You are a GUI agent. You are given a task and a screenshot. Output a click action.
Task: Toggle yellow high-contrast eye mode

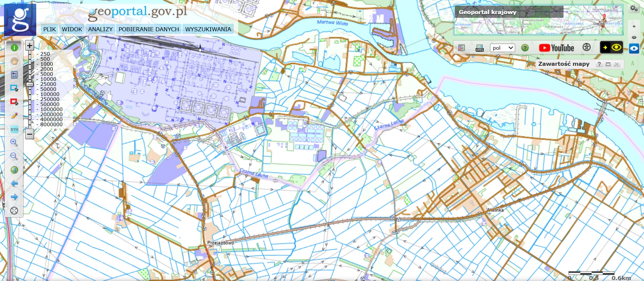point(616,48)
